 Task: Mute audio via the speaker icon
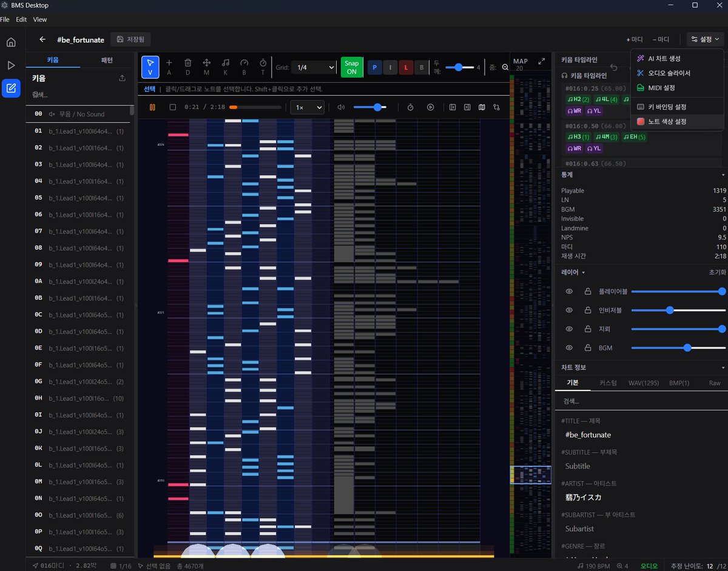(341, 107)
